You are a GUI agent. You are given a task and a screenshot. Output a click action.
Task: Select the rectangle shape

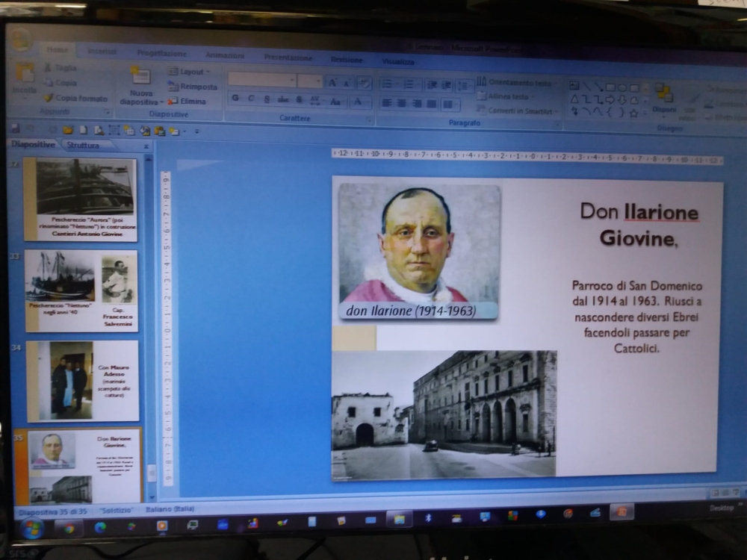(610, 87)
